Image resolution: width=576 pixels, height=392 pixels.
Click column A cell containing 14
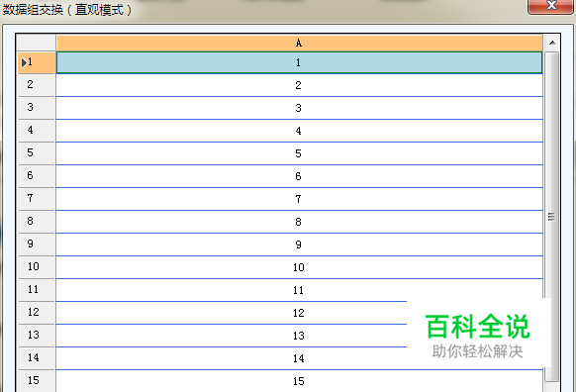click(300, 358)
